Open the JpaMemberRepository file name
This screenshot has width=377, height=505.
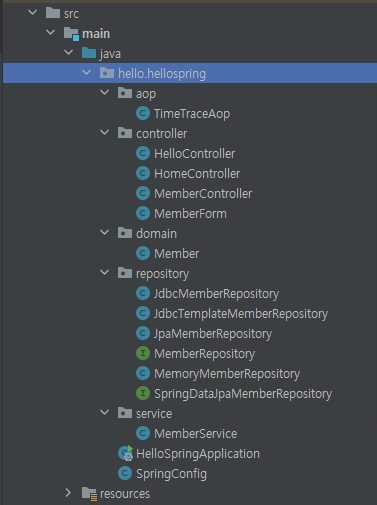213,334
